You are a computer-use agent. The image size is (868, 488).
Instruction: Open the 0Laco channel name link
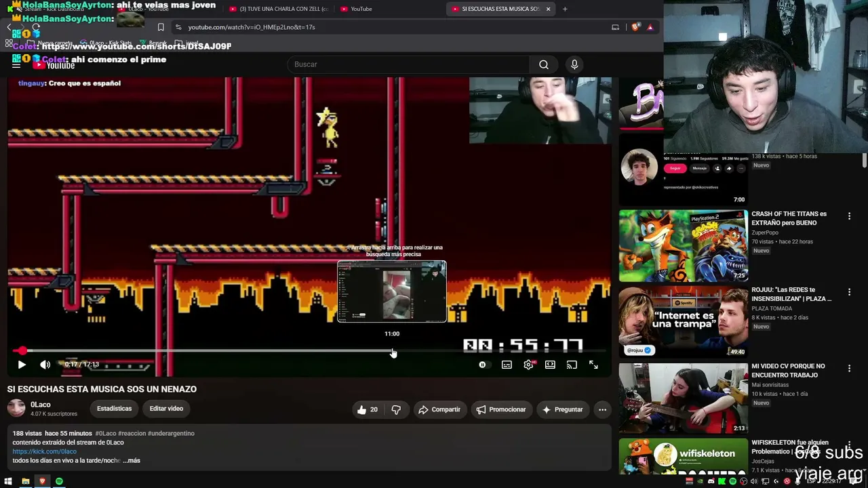point(41,405)
